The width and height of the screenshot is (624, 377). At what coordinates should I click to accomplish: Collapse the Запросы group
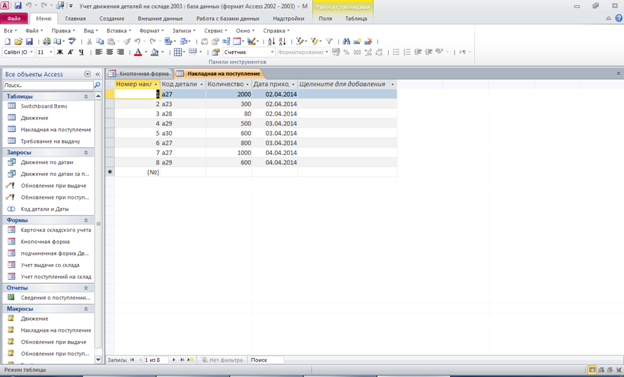86,152
